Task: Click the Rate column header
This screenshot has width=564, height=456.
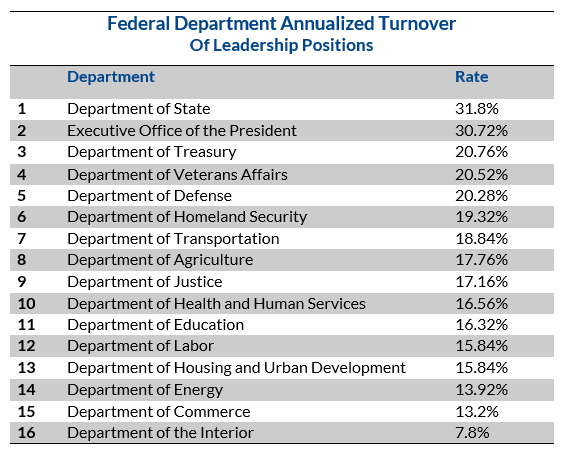Action: (472, 77)
